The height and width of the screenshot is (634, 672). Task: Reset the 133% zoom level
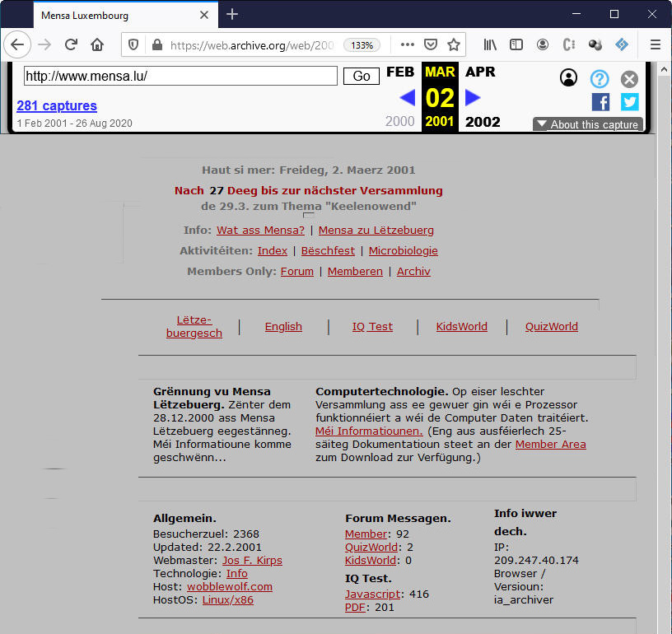(x=362, y=45)
